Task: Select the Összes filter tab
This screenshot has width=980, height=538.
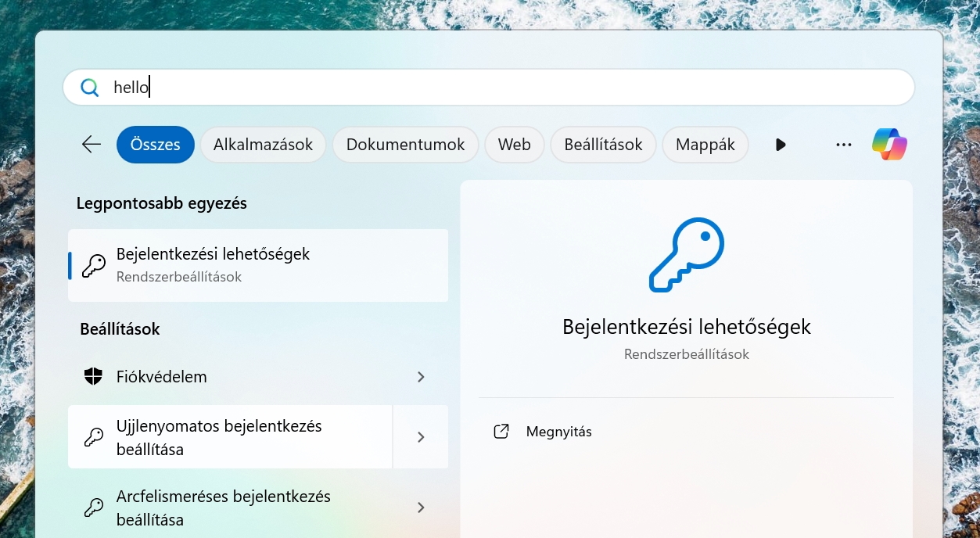Action: [x=156, y=145]
